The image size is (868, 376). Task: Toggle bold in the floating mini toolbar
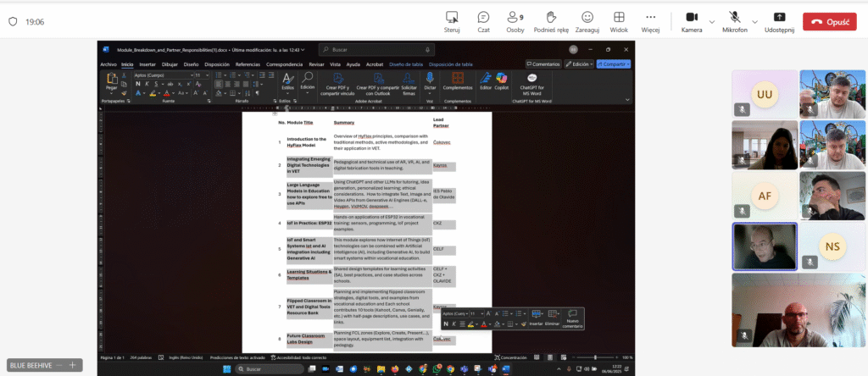click(x=447, y=323)
